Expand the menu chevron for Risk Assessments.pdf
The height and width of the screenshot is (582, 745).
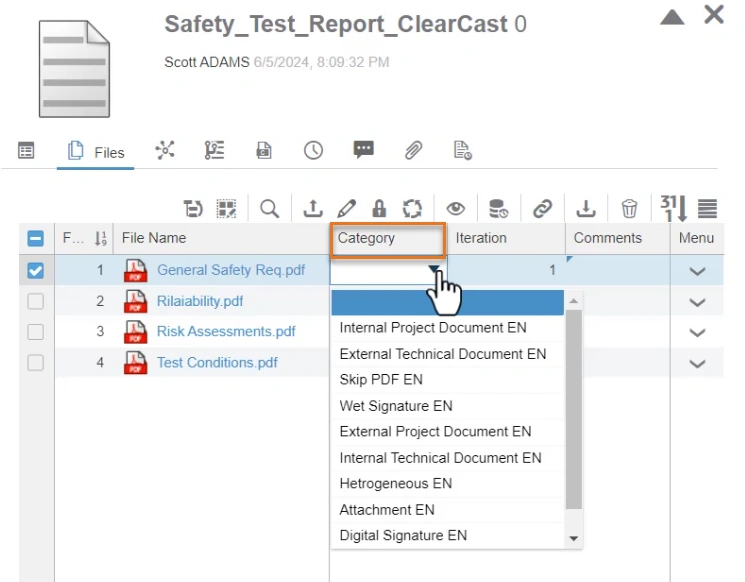pyautogui.click(x=697, y=333)
